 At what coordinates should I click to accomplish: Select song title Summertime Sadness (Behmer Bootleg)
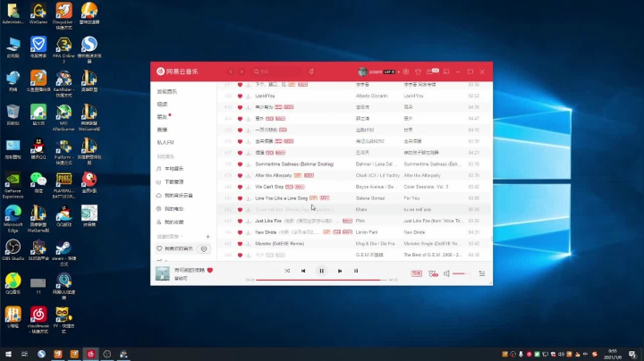click(294, 164)
